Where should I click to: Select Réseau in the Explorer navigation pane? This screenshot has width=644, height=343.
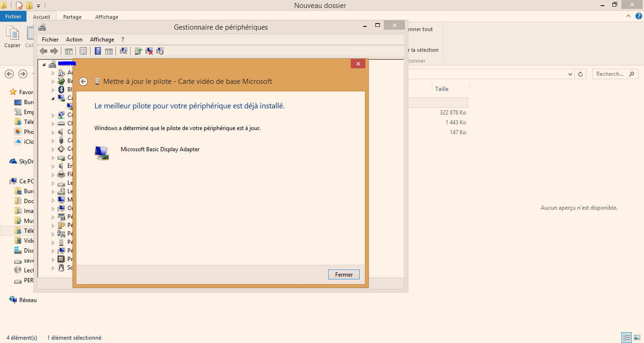(x=23, y=300)
